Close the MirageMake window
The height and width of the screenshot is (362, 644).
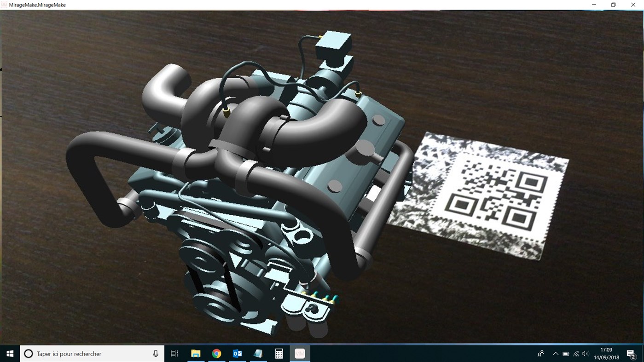tap(633, 5)
